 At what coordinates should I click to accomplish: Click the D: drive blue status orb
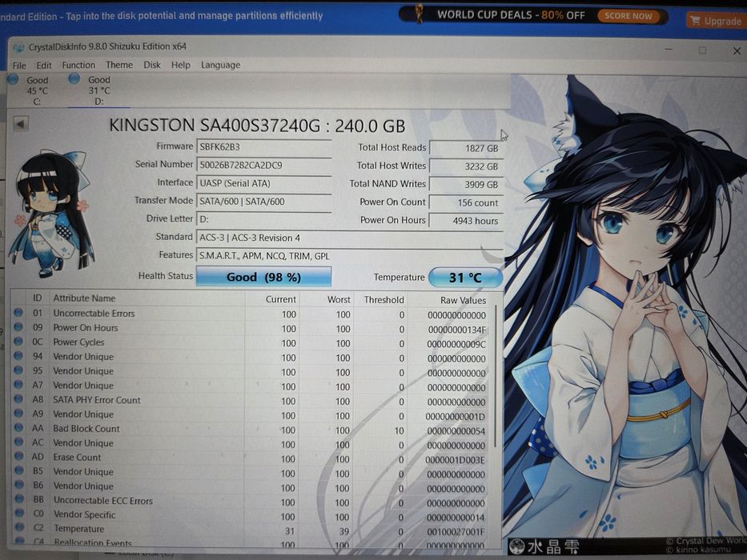(x=74, y=78)
